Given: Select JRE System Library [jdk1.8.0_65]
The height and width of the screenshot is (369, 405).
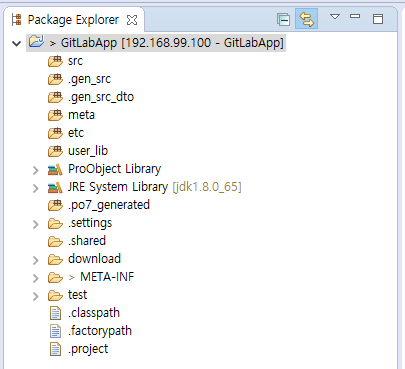Looking at the screenshot, I should point(155,187).
